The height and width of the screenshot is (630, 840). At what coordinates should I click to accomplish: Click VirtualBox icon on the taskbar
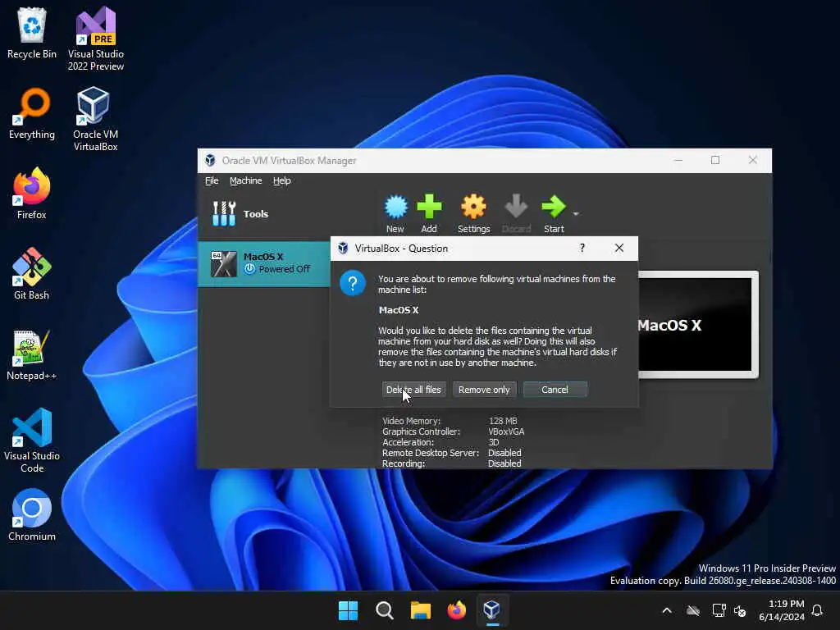[x=492, y=610]
